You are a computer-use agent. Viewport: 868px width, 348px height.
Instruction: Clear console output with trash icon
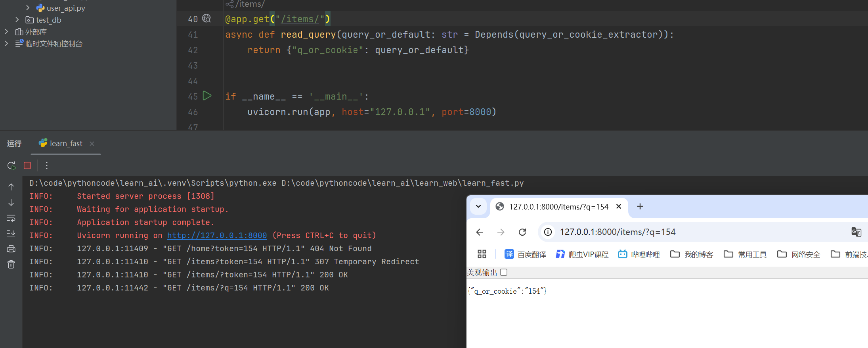pyautogui.click(x=11, y=264)
